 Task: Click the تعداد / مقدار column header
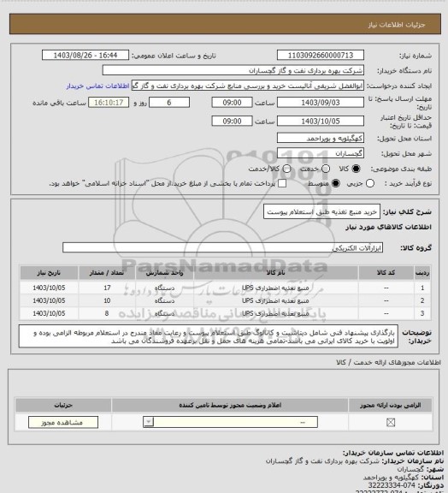pyautogui.click(x=107, y=272)
